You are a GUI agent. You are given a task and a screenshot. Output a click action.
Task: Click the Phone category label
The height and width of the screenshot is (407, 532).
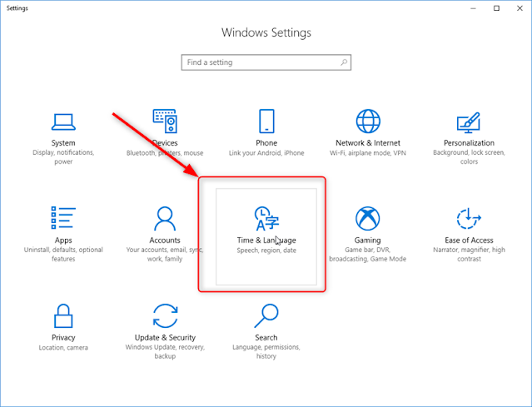pos(266,143)
